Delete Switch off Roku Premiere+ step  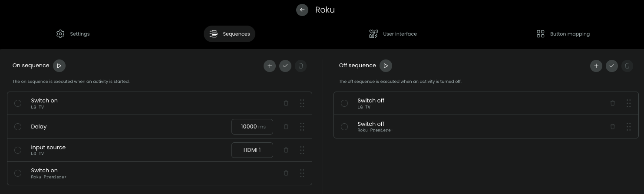(x=612, y=127)
